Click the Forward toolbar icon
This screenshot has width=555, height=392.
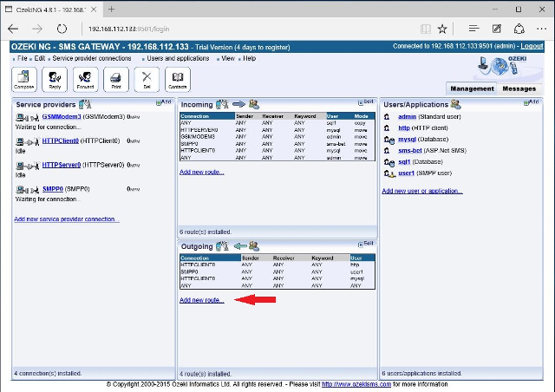pos(85,79)
